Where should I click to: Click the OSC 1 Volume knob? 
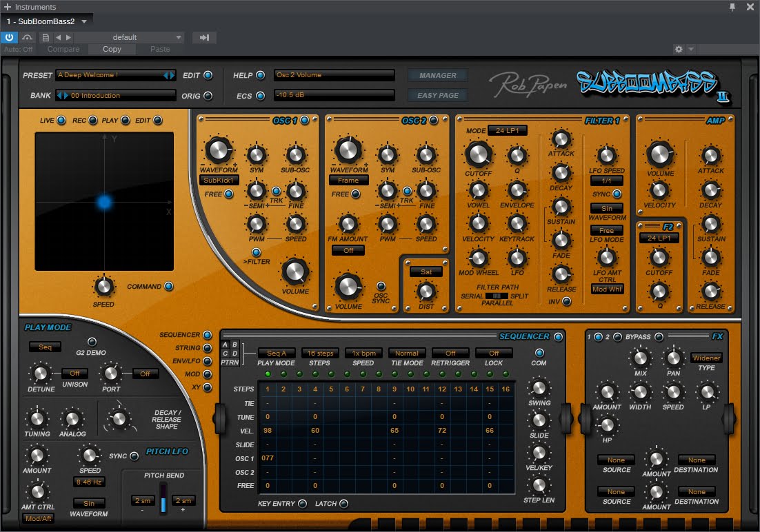coord(295,272)
